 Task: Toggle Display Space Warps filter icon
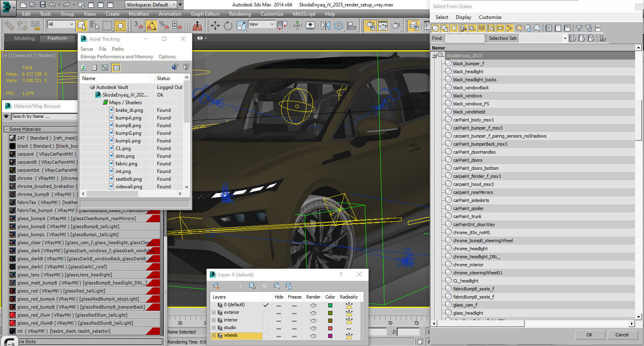click(481, 28)
